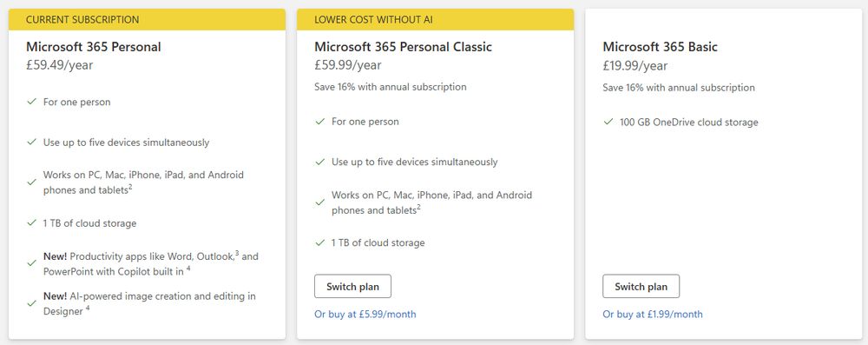Click Switch plan under Personal Classic
This screenshot has width=868, height=345.
pyautogui.click(x=352, y=286)
